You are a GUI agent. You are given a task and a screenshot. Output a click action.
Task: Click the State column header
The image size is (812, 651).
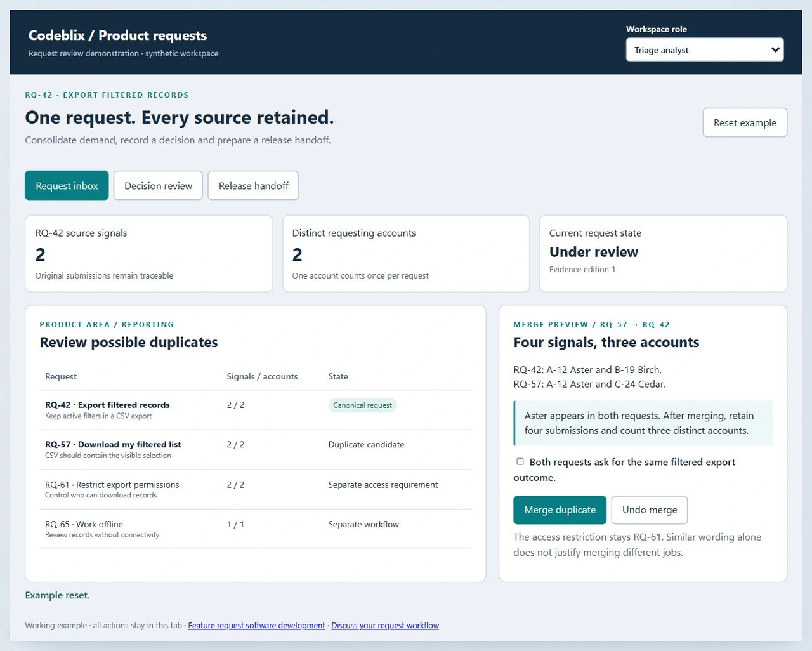pyautogui.click(x=338, y=376)
